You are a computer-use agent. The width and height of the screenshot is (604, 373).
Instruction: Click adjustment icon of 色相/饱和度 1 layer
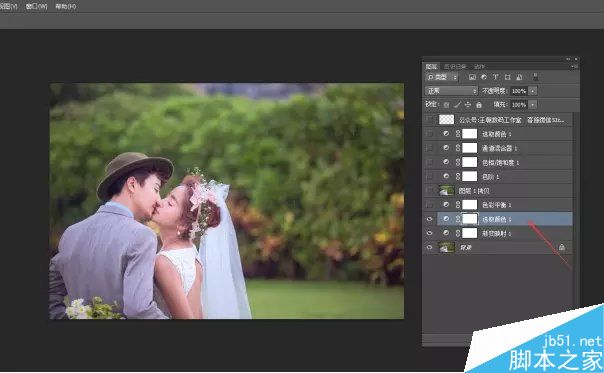(446, 162)
